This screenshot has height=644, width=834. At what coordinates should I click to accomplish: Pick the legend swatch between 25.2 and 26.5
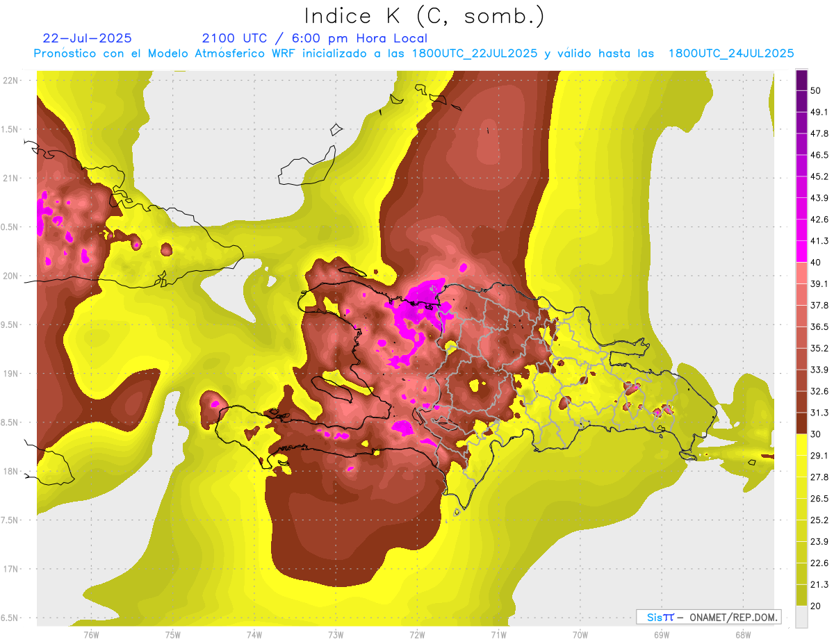[802, 509]
